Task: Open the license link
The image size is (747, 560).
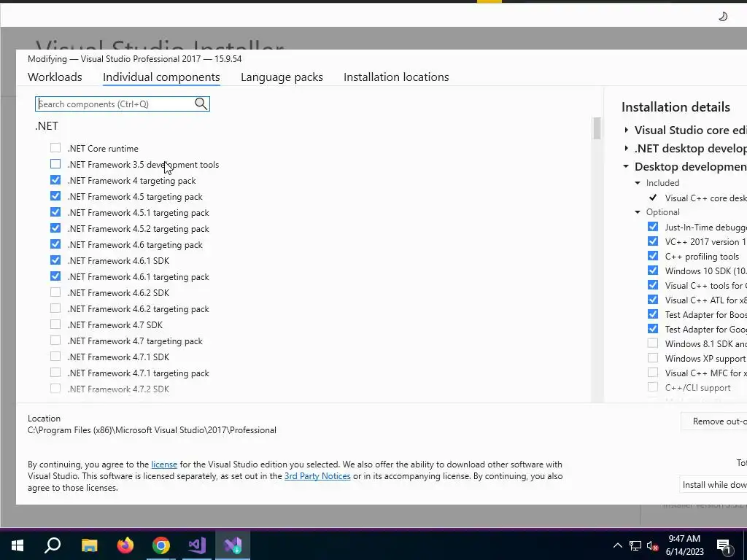Action: coord(164,464)
